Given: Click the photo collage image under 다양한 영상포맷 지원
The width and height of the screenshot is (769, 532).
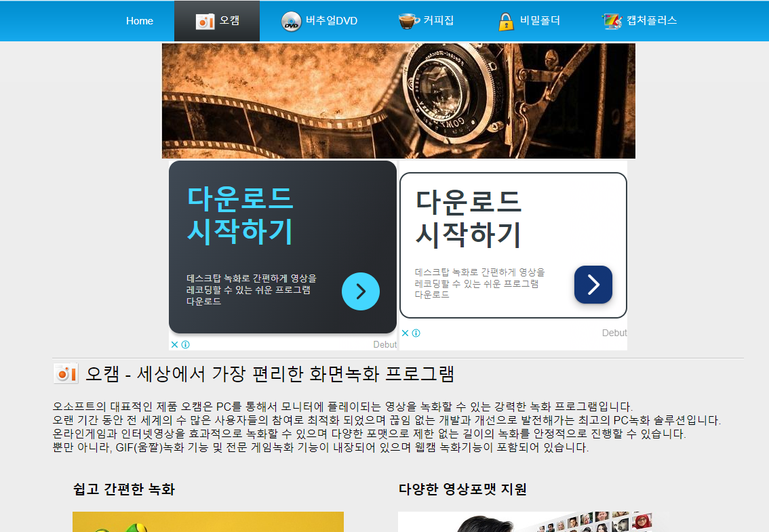Looking at the screenshot, I should [534, 522].
